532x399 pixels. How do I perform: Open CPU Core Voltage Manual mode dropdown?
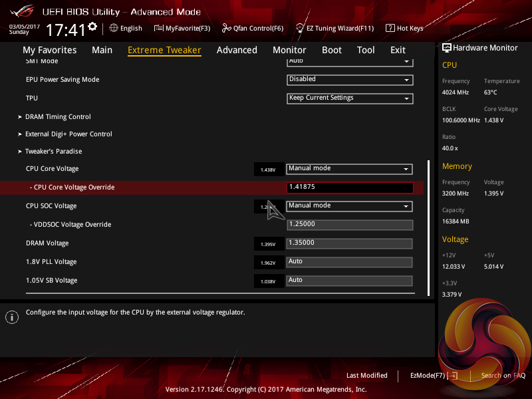(x=350, y=169)
